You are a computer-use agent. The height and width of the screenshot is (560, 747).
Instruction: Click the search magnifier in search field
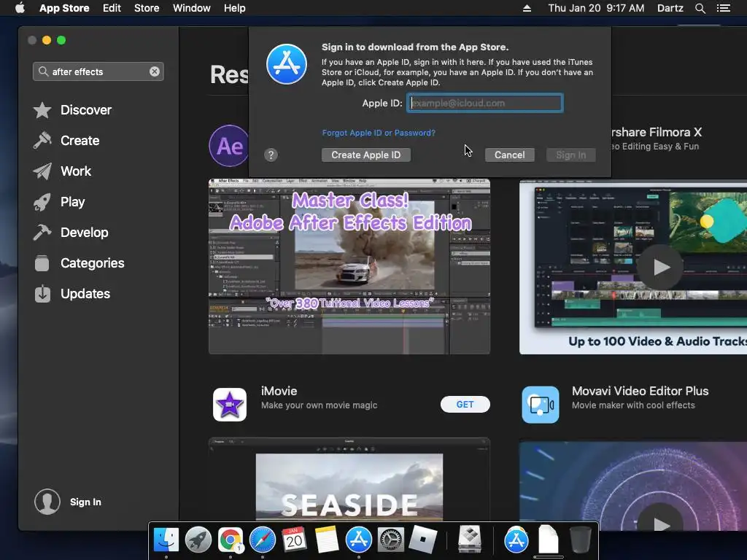43,71
